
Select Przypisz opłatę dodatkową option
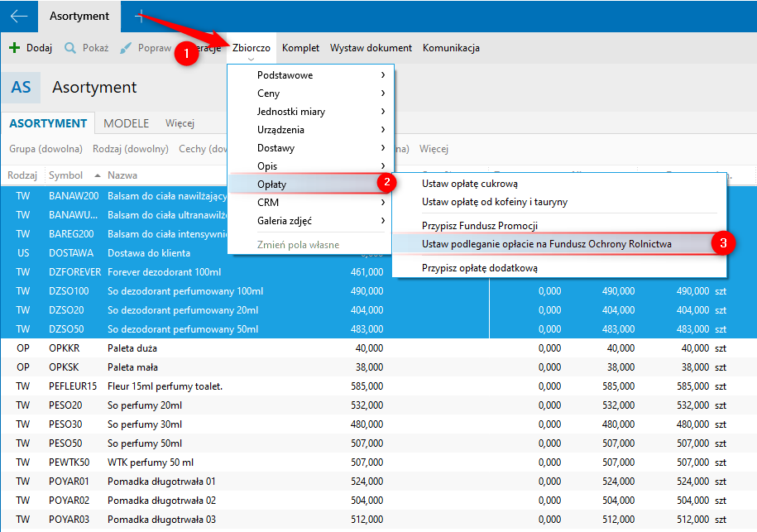(480, 268)
